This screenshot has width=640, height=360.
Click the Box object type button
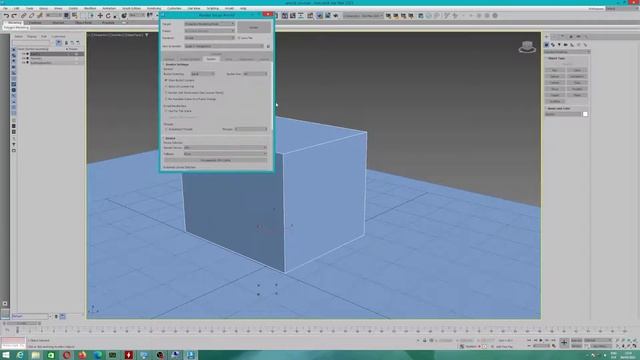[x=555, y=70]
